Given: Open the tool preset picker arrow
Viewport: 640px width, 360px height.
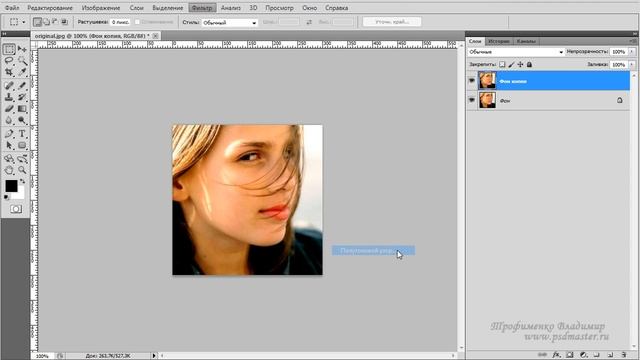Looking at the screenshot, I should [23, 22].
